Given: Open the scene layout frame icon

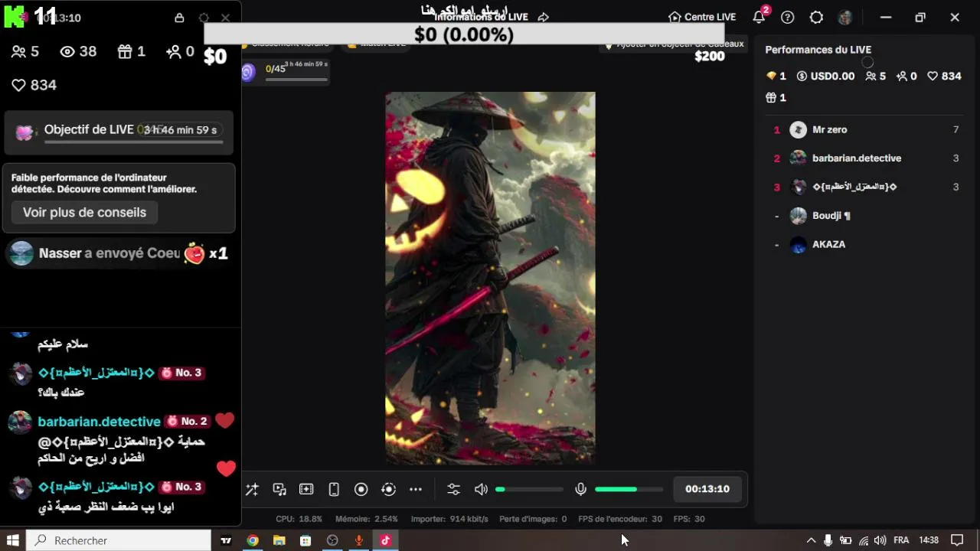Looking at the screenshot, I should pos(306,489).
